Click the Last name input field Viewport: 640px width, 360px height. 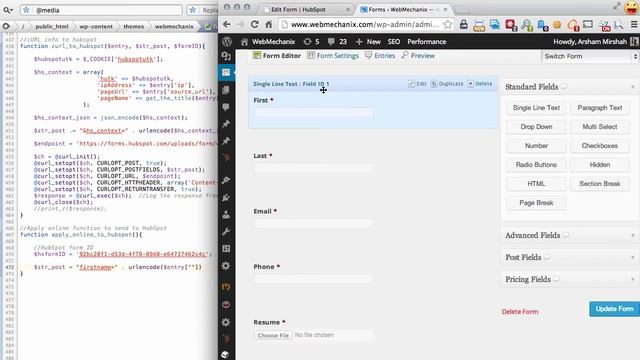click(313, 168)
